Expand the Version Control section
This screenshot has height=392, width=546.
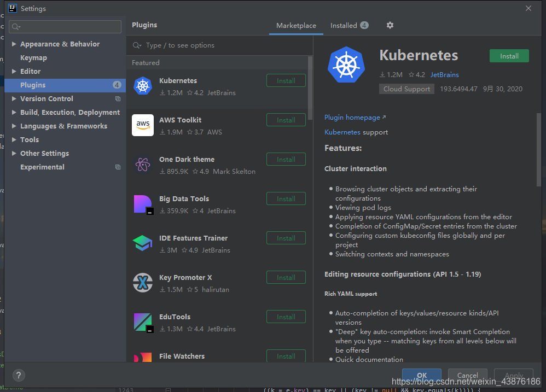coord(14,98)
